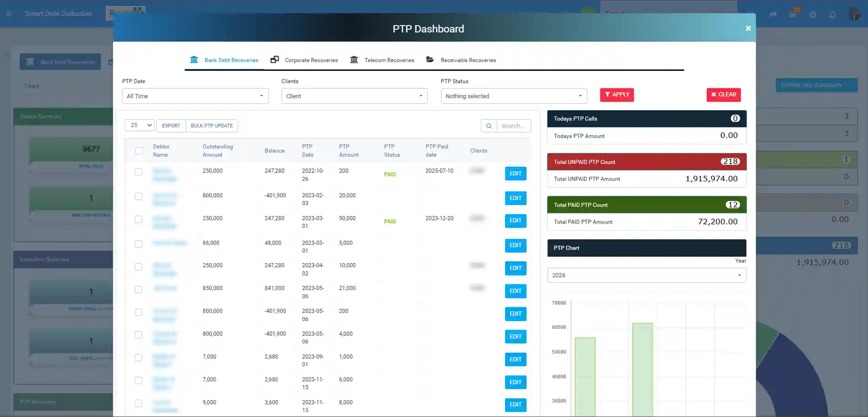This screenshot has height=417, width=868.
Task: Check the row with PTP date 2023-09-01
Action: (x=138, y=358)
